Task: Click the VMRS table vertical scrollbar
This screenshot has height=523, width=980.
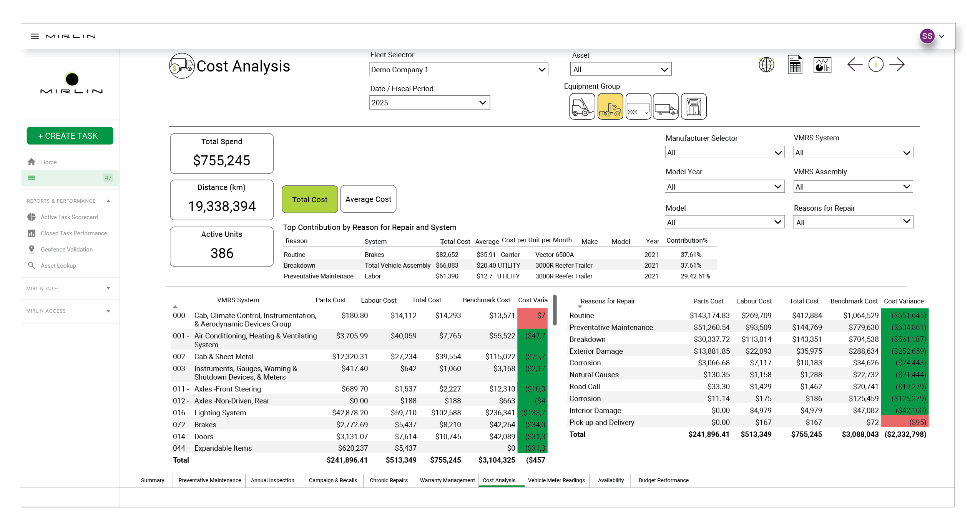Action: (x=555, y=310)
